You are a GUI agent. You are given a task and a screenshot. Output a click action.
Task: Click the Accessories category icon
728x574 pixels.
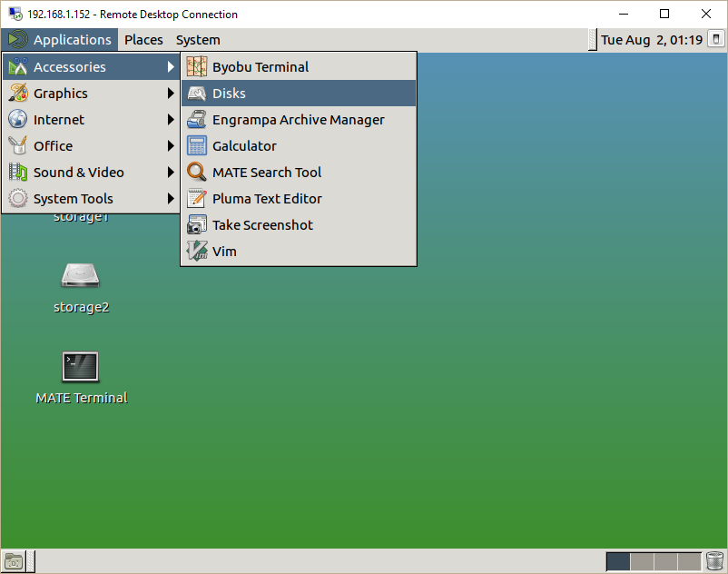(x=17, y=67)
